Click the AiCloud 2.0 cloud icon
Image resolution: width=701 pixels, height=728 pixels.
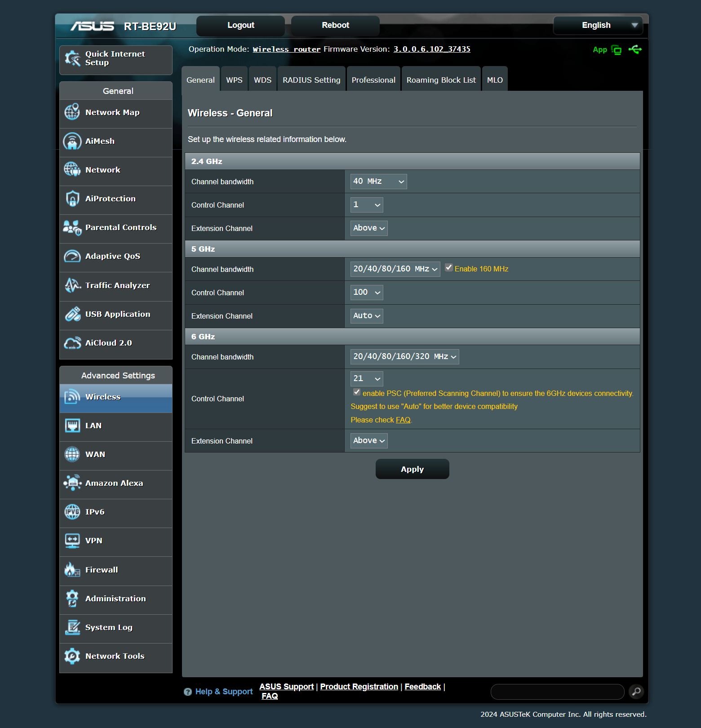coord(72,343)
